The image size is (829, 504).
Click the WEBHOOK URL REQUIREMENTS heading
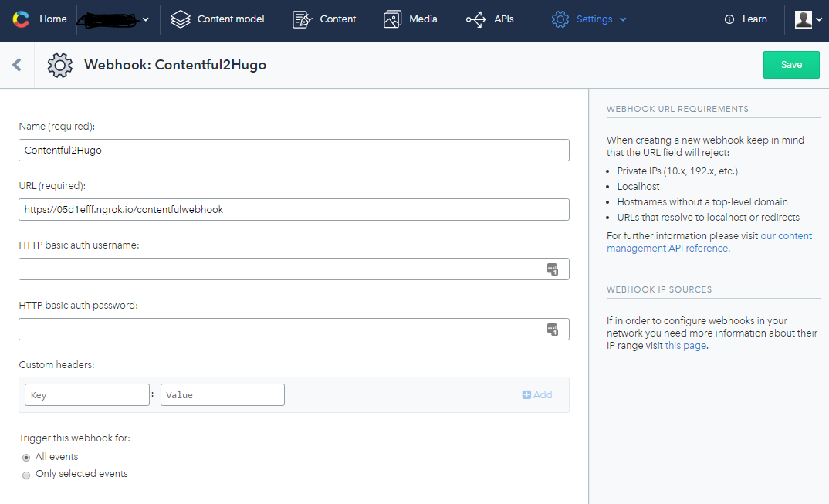[677, 109]
